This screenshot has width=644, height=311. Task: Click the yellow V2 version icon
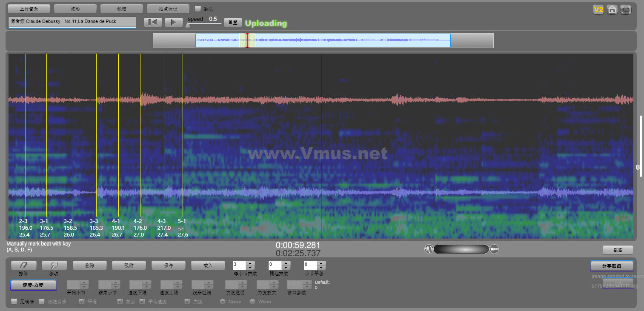pos(598,9)
